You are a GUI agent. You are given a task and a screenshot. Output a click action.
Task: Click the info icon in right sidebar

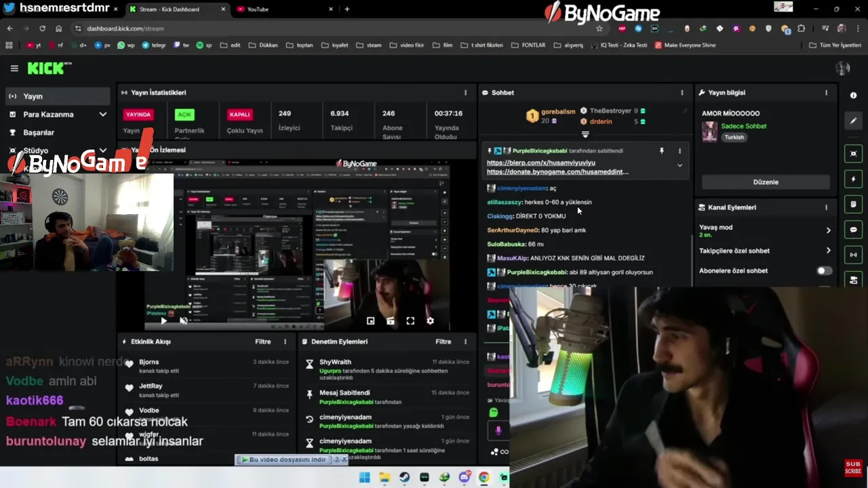pyautogui.click(x=853, y=96)
